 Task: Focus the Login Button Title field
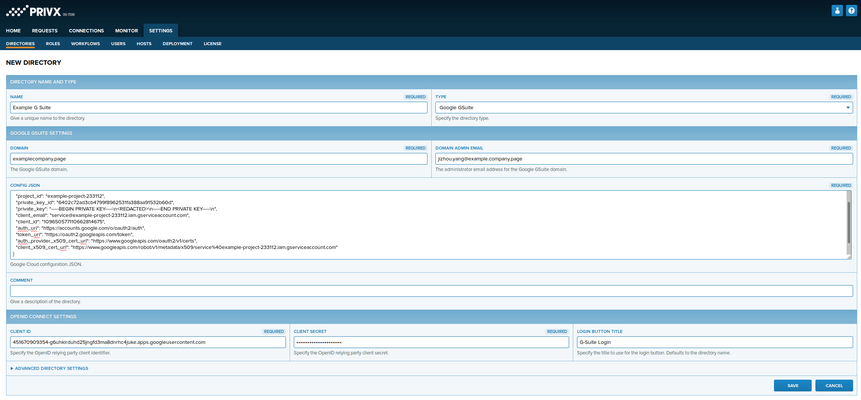(714, 342)
